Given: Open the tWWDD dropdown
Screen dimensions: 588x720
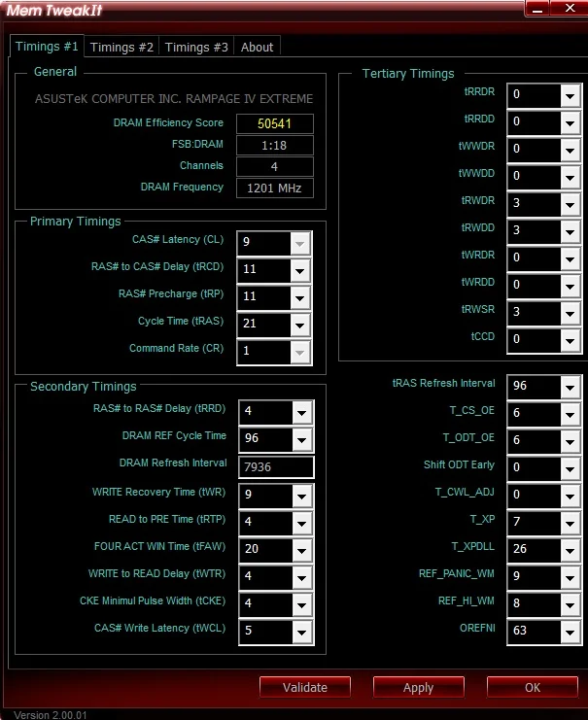Looking at the screenshot, I should point(570,177).
